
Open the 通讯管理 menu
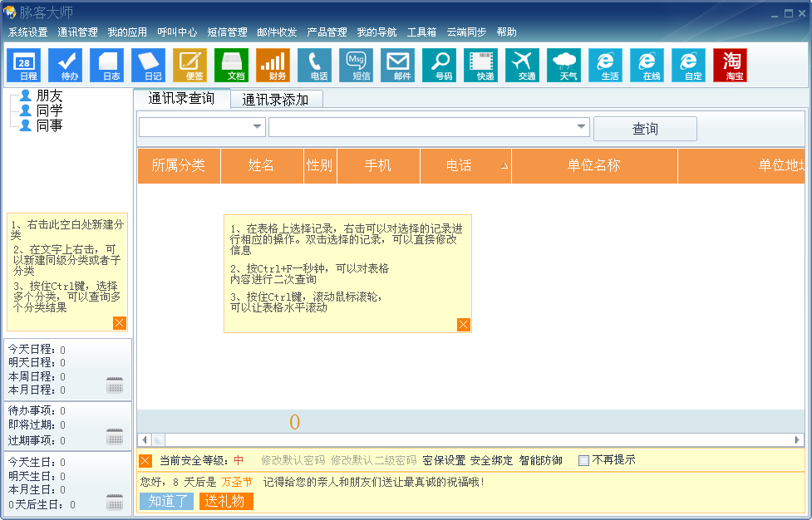pyautogui.click(x=77, y=32)
